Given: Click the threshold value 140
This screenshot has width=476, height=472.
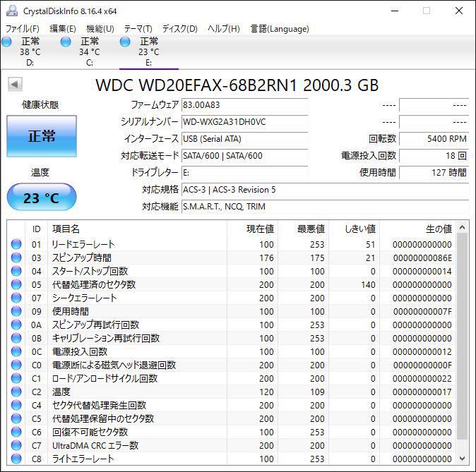Looking at the screenshot, I should (368, 285).
